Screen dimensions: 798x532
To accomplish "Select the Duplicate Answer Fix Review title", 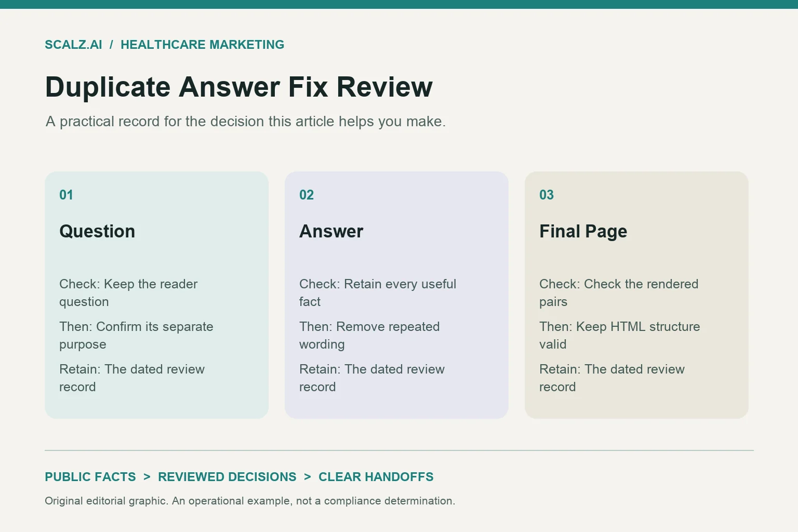I will coord(239,87).
